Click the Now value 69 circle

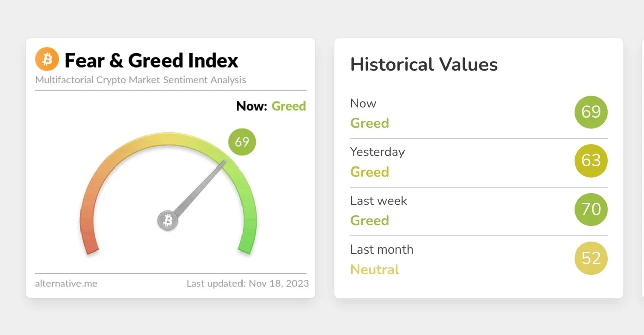click(591, 112)
